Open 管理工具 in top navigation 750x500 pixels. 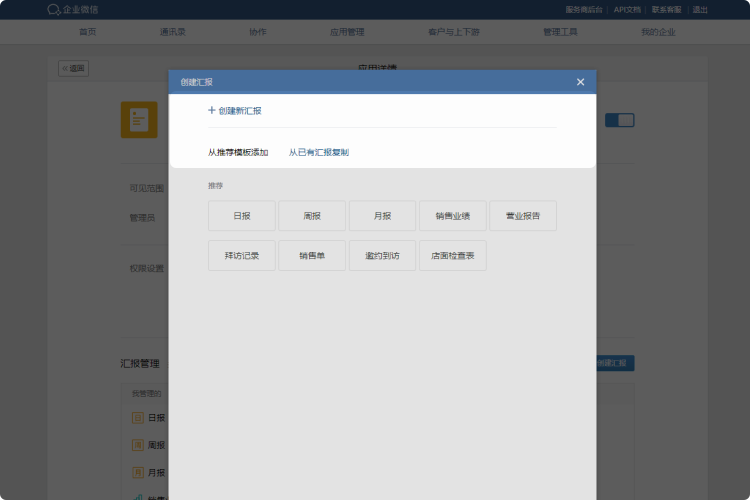click(560, 32)
